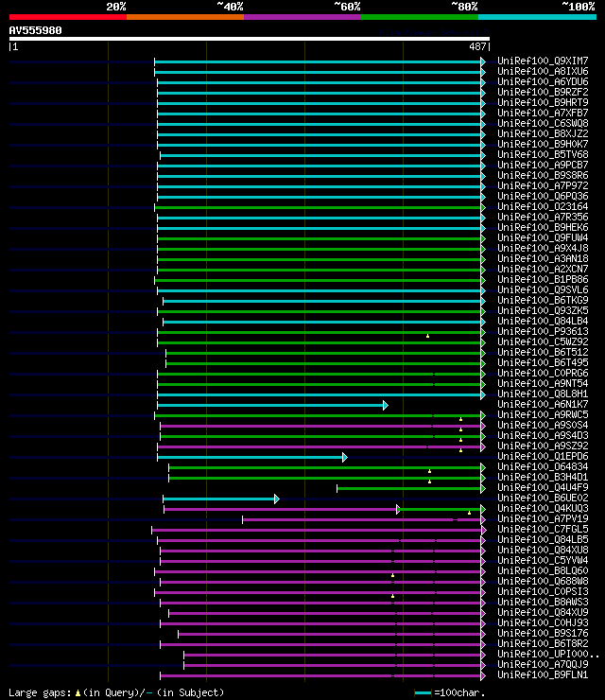Image resolution: width=605 pixels, height=700 pixels.
Task: Select the UniRef100_B9S176 label
Action: pyautogui.click(x=543, y=634)
